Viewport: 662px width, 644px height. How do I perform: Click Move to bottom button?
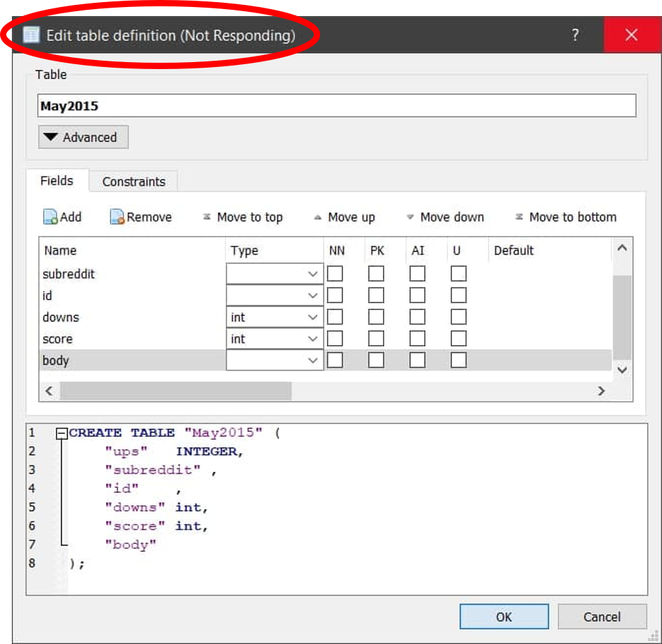(566, 217)
